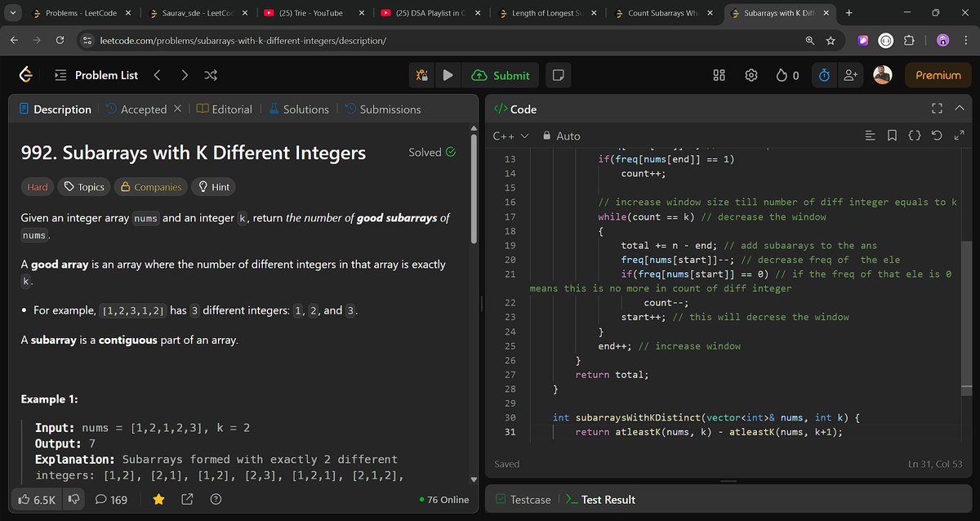
Task: Open Chrome three-dot menu
Action: point(966,41)
